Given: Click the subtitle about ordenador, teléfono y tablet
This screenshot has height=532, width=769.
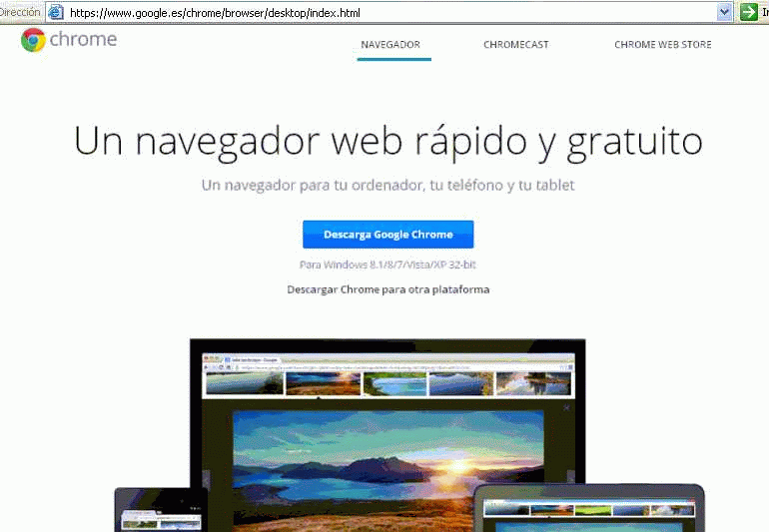Looking at the screenshot, I should click(x=387, y=186).
